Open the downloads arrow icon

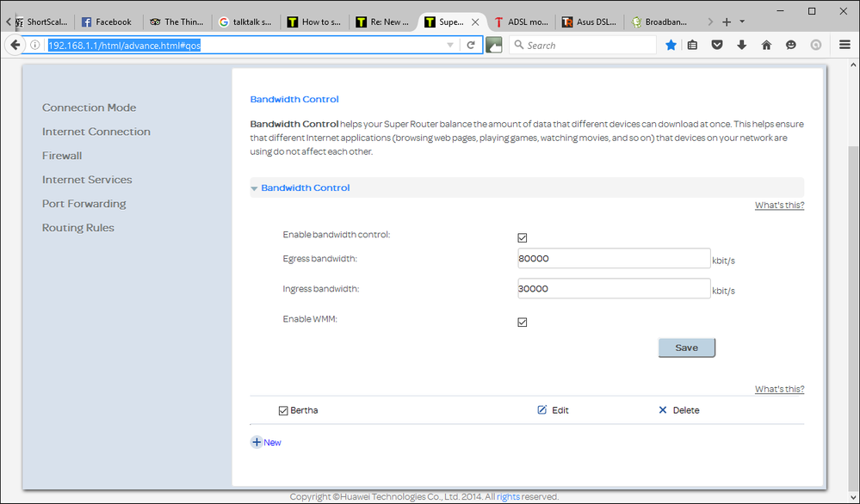741,45
